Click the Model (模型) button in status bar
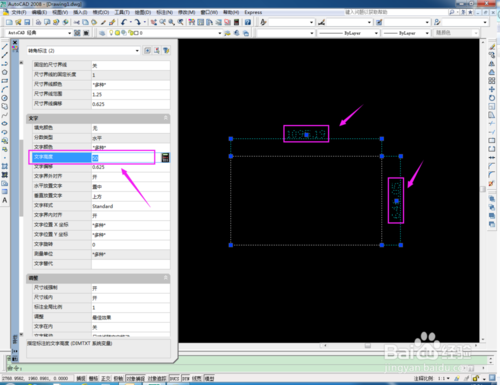This screenshot has height=385, width=500. (209, 378)
